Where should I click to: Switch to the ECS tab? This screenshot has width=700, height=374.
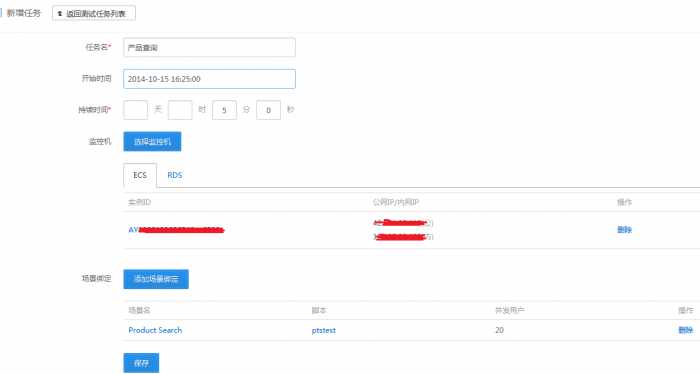[140, 175]
